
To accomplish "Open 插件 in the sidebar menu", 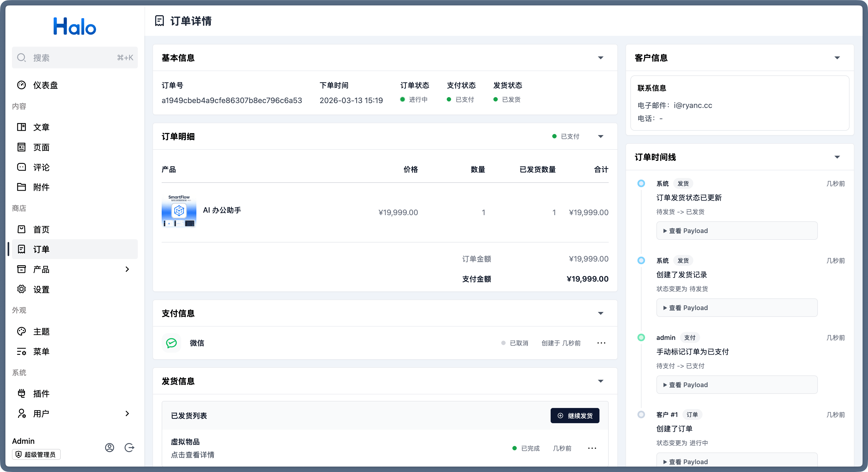I will 41,394.
